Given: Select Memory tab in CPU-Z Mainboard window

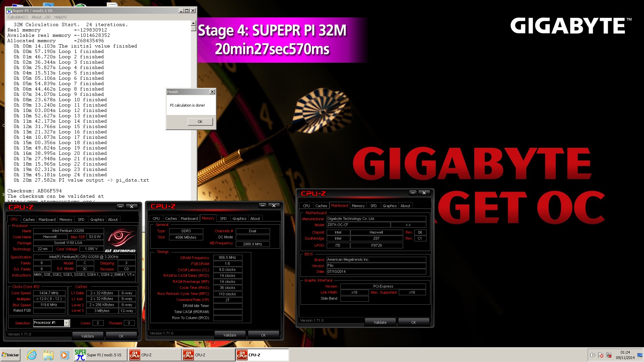Looking at the screenshot, I should pyautogui.click(x=358, y=206).
